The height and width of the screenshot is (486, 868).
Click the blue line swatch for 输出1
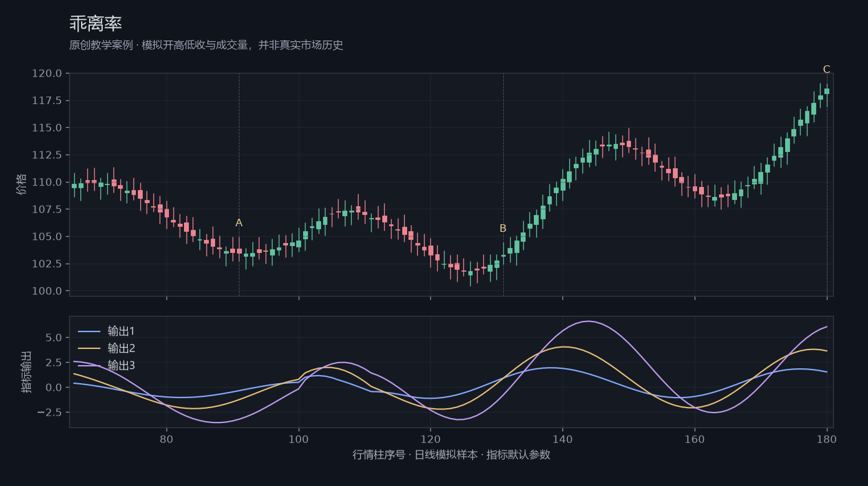[x=89, y=331]
